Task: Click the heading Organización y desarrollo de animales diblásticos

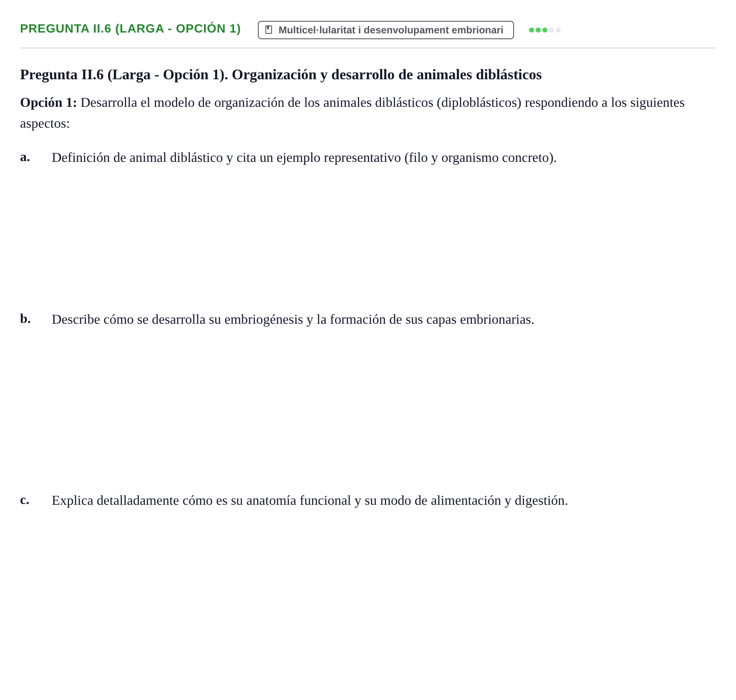Action: 281,75
